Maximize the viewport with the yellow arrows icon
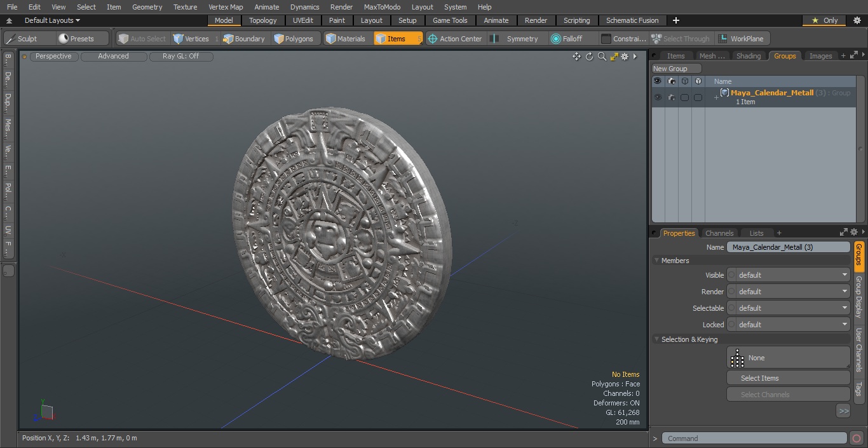Viewport: 868px width, 448px height. (614, 57)
